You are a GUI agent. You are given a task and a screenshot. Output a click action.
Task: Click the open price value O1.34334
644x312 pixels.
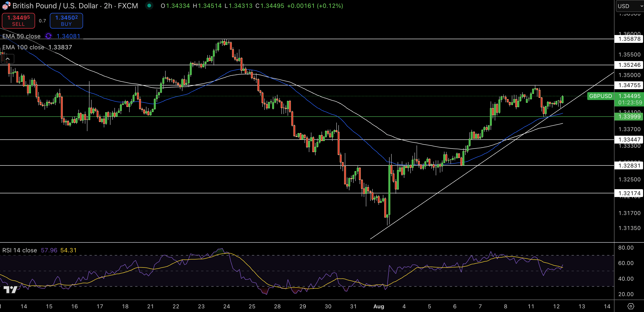click(x=175, y=6)
